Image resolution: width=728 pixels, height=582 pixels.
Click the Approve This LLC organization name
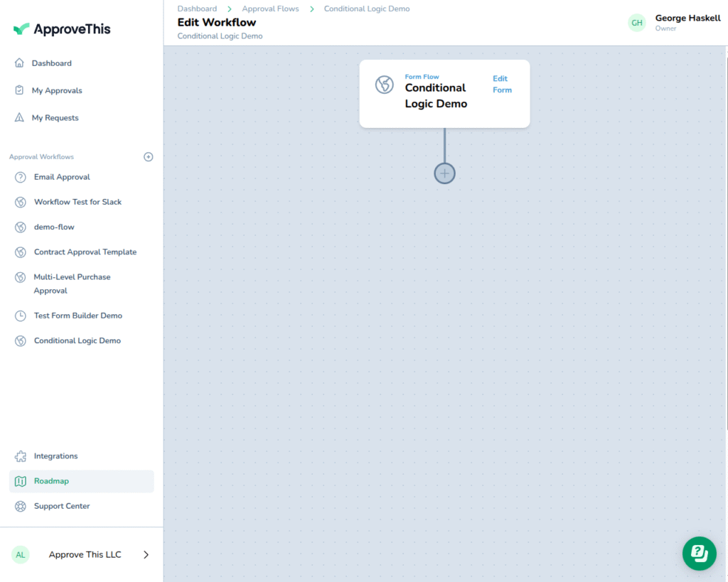(85, 554)
